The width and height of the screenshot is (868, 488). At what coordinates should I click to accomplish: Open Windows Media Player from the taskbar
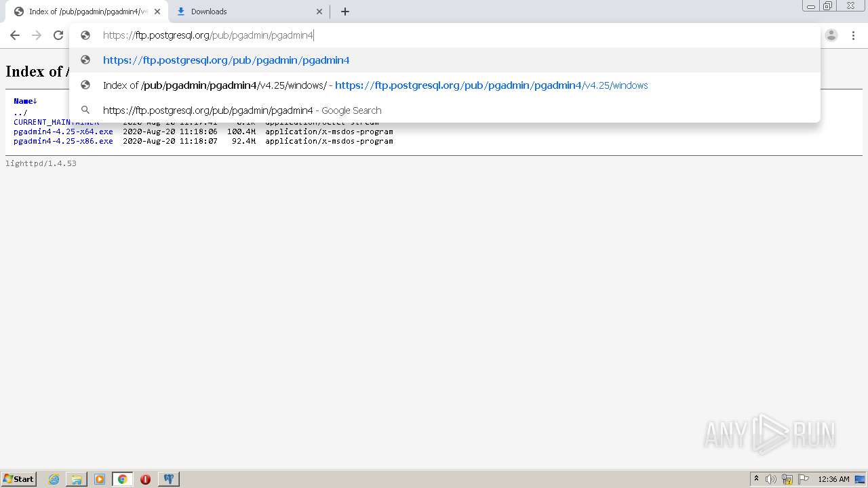click(x=100, y=479)
